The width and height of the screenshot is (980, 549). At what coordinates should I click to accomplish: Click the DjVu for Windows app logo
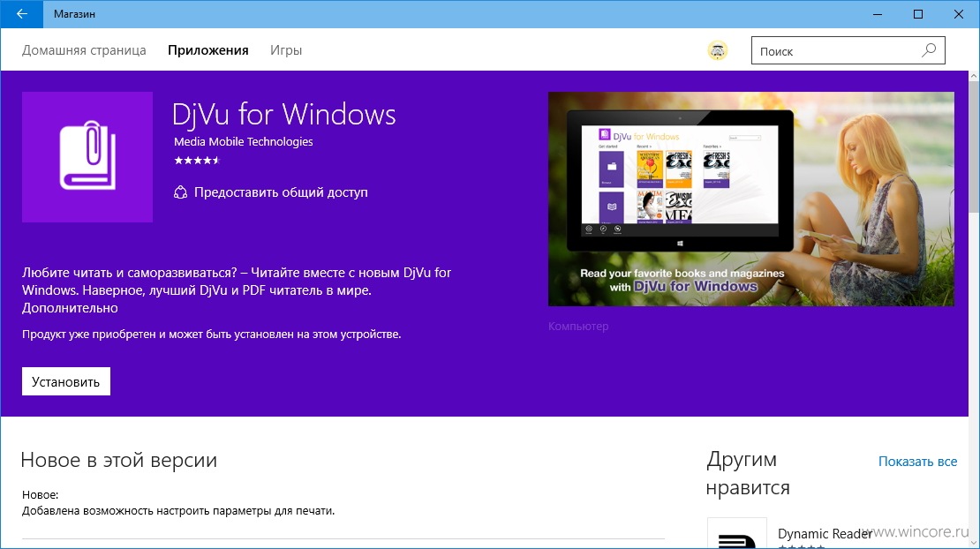[87, 157]
